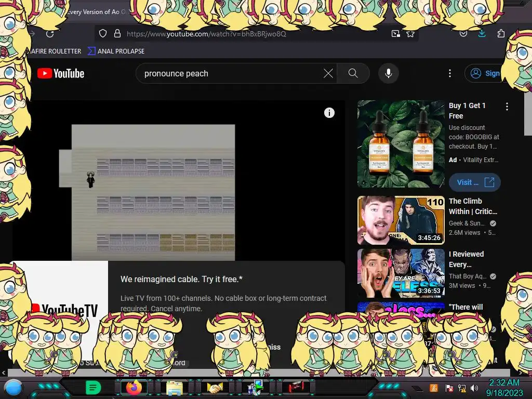Go to the 'That Boy Aq...' channel
This screenshot has width=532, height=399.
click(468, 276)
